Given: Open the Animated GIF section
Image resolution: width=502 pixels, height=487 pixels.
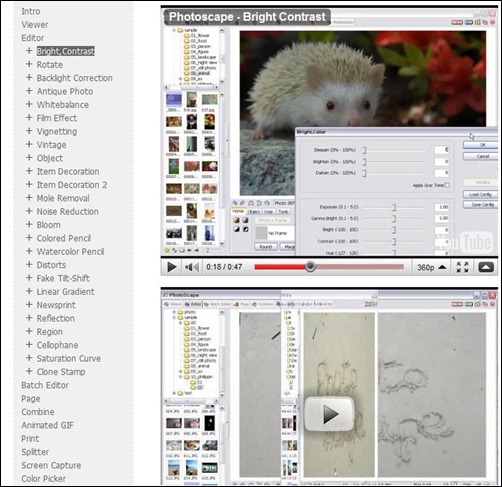Looking at the screenshot, I should 47,425.
